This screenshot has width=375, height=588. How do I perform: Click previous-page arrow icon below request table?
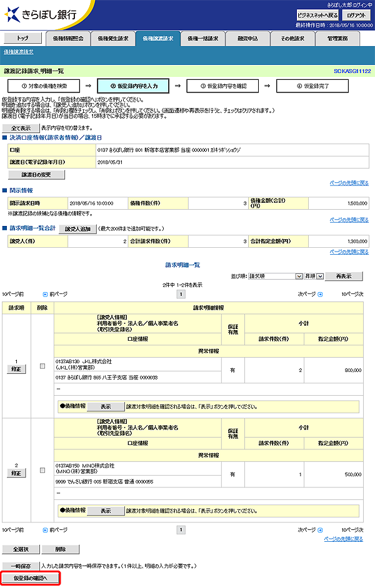(x=46, y=530)
